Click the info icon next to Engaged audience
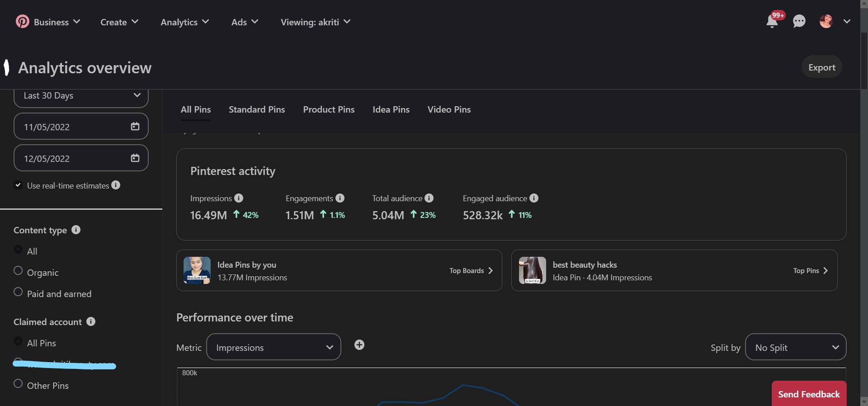Viewport: 868px width, 406px height. 534,198
